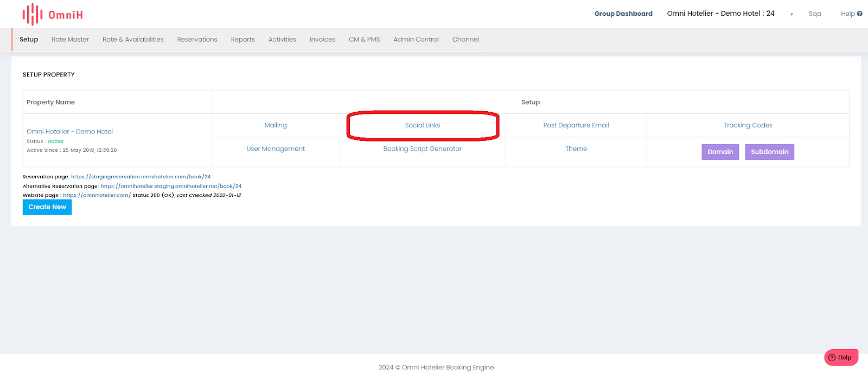Image resolution: width=868 pixels, height=379 pixels.
Task: Open the staging reservation page URL
Action: pos(141,177)
